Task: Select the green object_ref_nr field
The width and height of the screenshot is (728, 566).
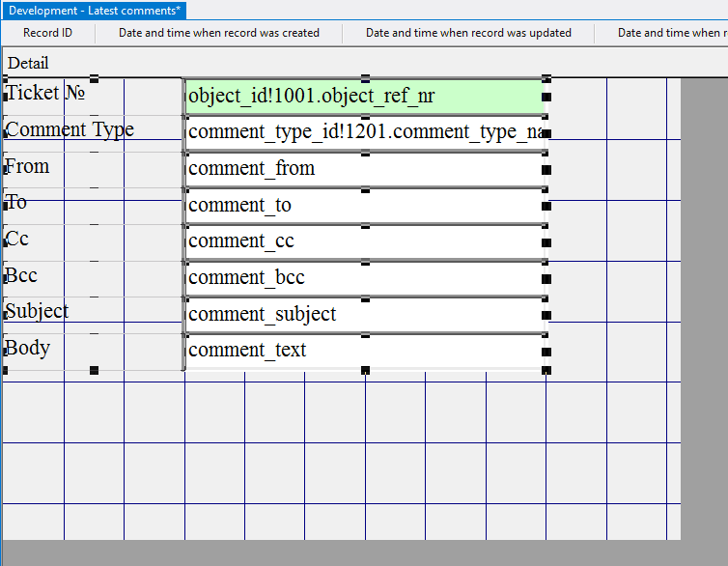Action: click(364, 96)
